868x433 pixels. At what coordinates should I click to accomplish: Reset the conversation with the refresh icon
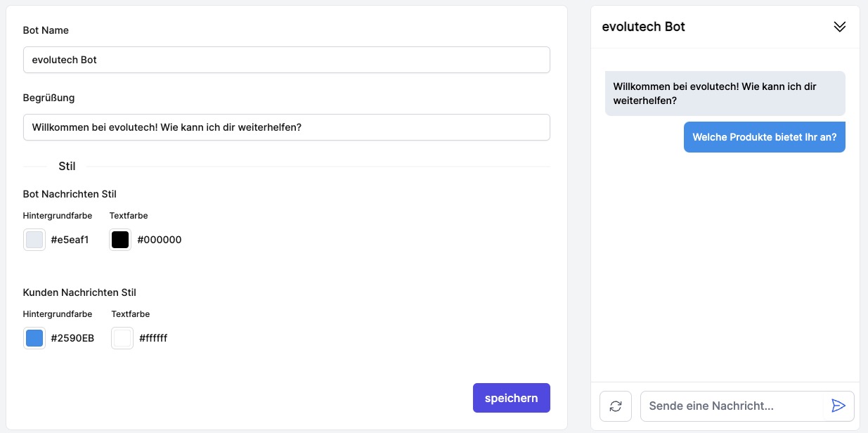[x=615, y=406]
